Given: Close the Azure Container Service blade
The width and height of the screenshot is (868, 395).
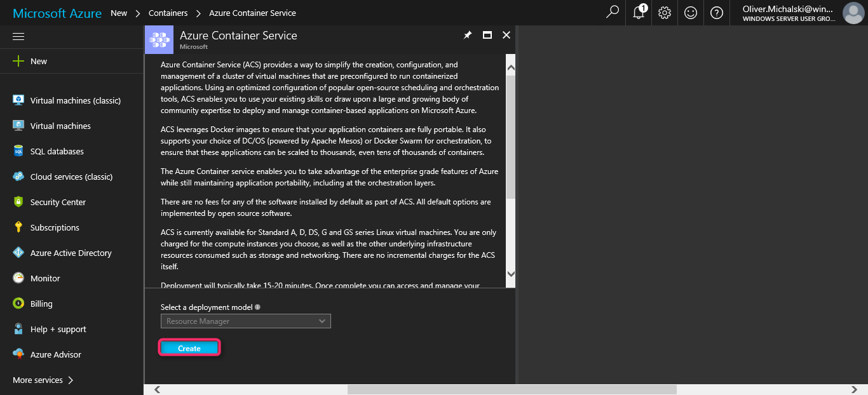Looking at the screenshot, I should [x=506, y=36].
